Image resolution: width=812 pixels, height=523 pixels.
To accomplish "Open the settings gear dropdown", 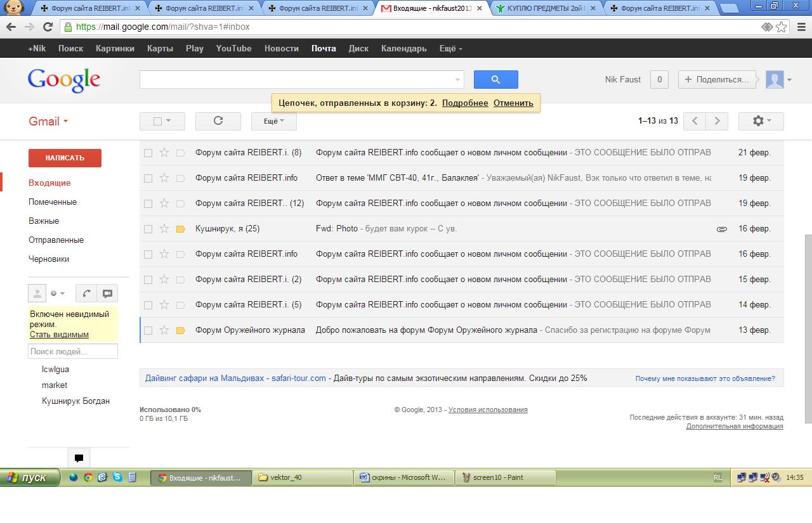I will 761,121.
